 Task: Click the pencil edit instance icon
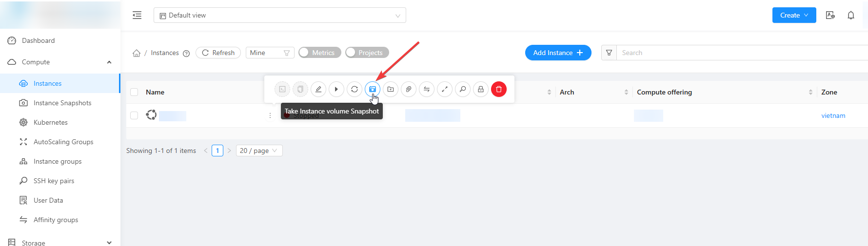318,89
